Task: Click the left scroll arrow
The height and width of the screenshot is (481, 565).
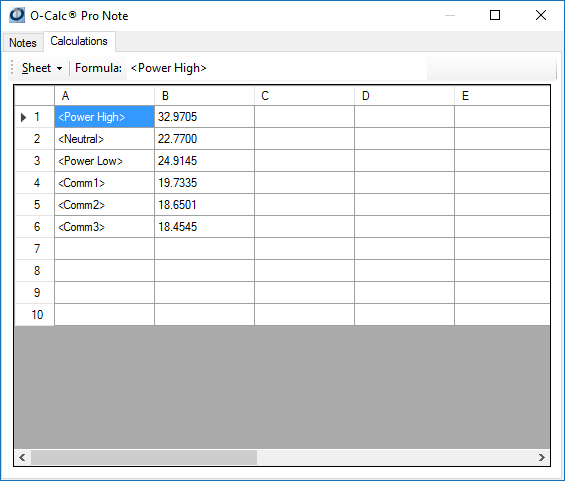Action: (22, 457)
